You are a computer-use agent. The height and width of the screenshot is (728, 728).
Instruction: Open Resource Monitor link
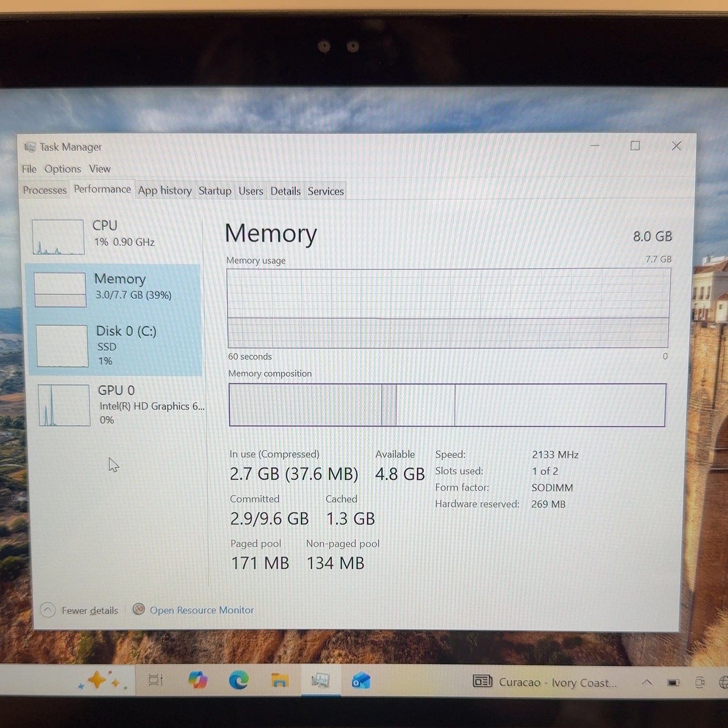click(x=202, y=610)
